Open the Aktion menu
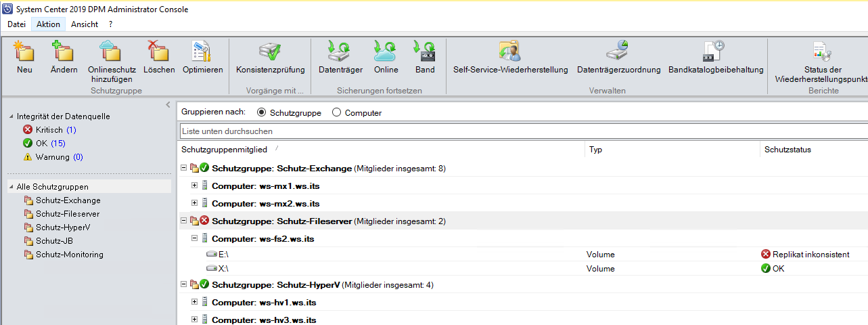This screenshot has width=868, height=325. [49, 24]
